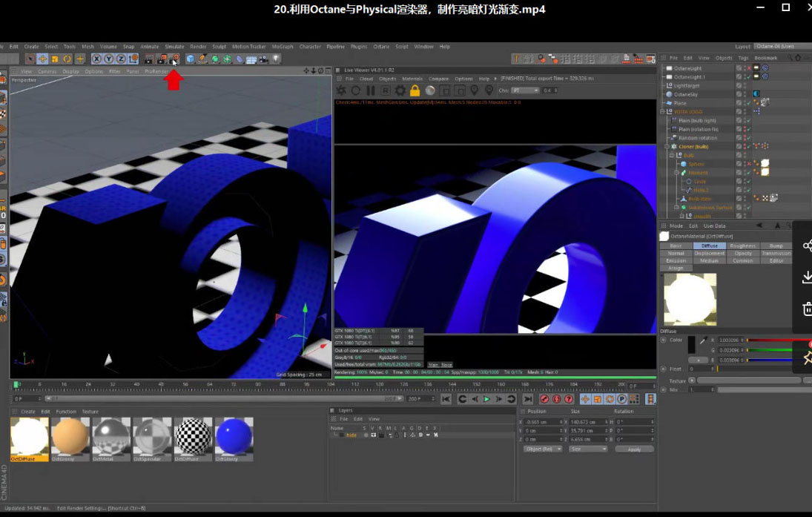Send scene to Live Viewer (Octane logo)
The height and width of the screenshot is (517, 812).
pyautogui.click(x=341, y=90)
